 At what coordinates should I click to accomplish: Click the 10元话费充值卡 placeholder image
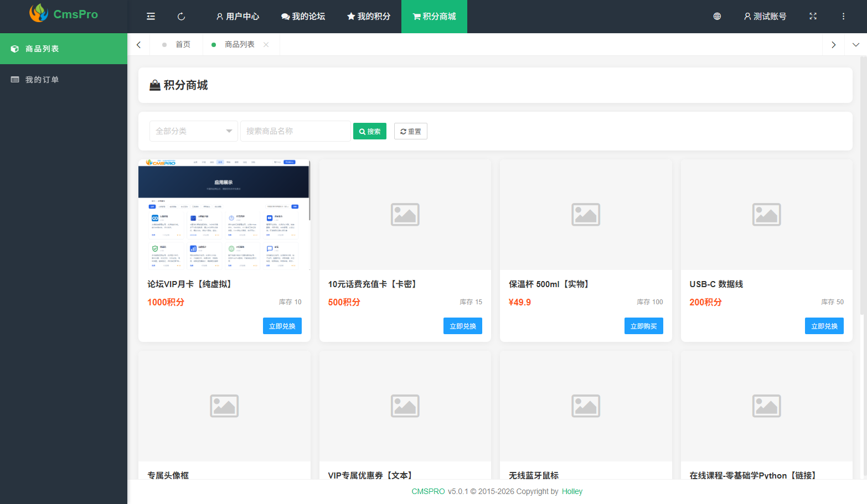pyautogui.click(x=405, y=215)
